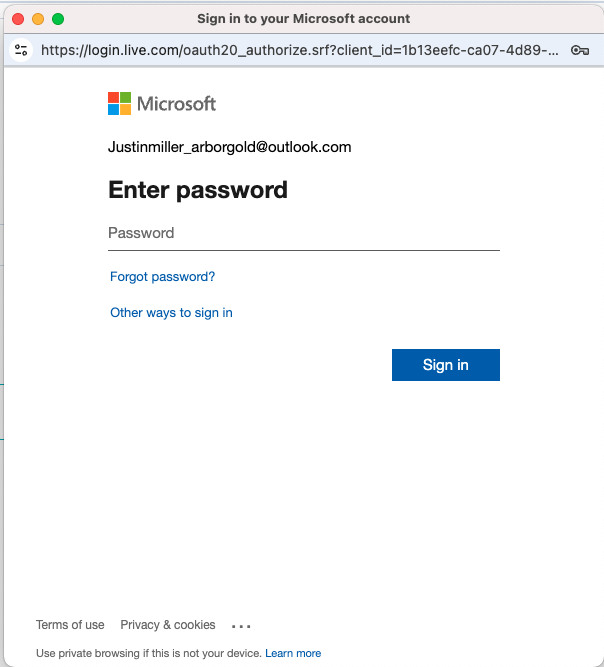Open the footer ellipsis more options
This screenshot has height=667, width=604.
241,626
